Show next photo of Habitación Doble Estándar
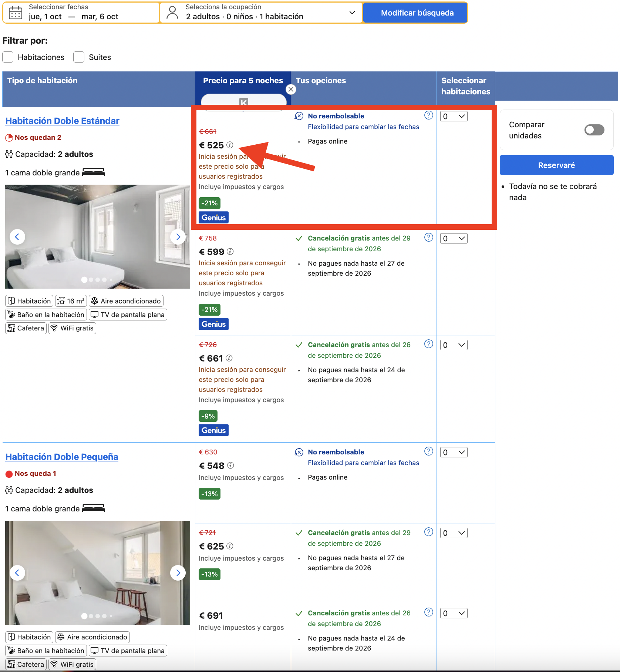The image size is (620, 672). (x=178, y=237)
